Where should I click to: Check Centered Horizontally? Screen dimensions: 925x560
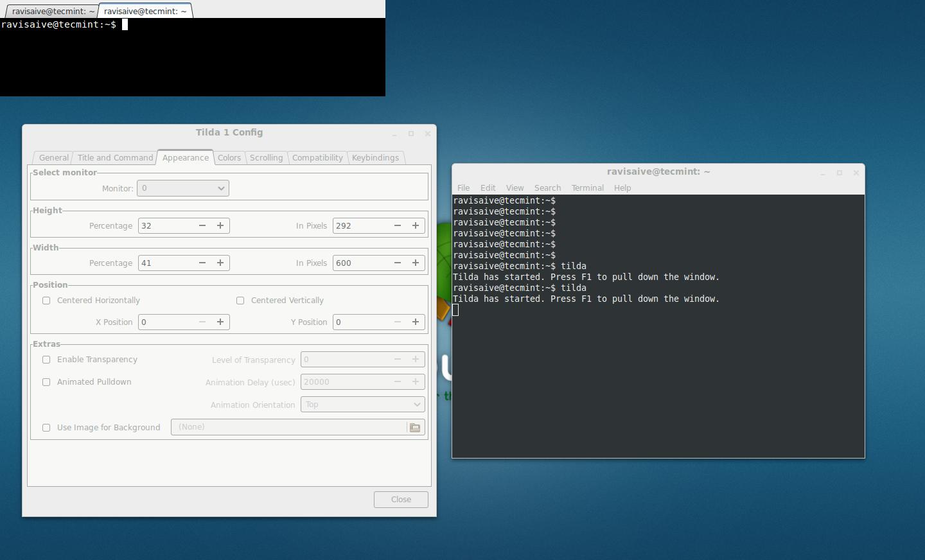click(x=46, y=301)
